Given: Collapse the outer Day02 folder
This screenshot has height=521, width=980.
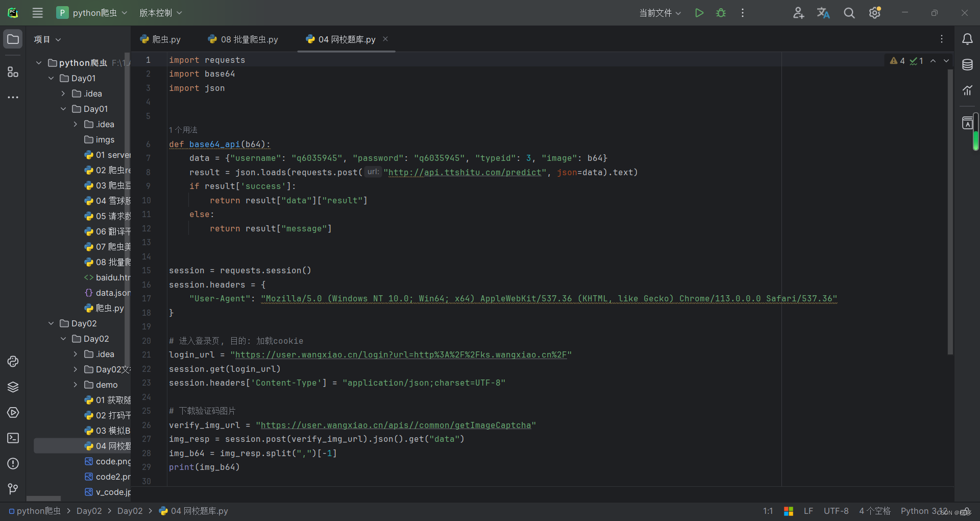Looking at the screenshot, I should click(51, 323).
